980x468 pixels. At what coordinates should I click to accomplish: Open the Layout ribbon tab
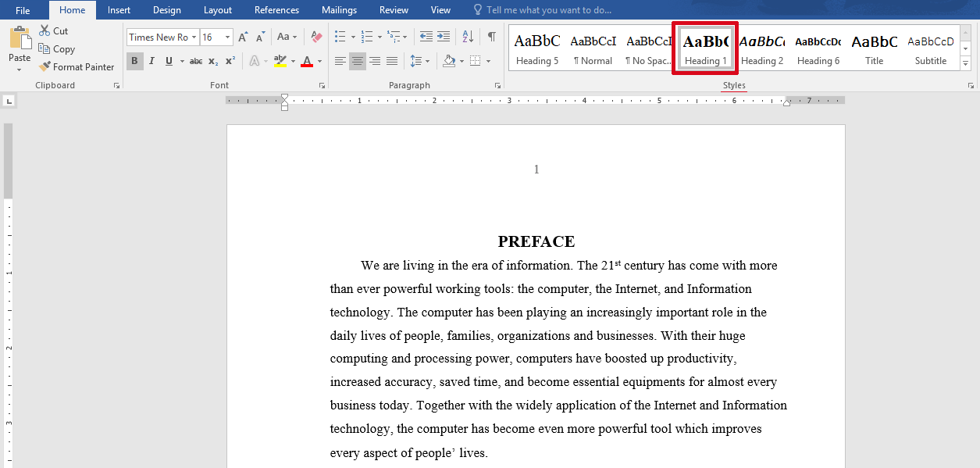point(218,10)
